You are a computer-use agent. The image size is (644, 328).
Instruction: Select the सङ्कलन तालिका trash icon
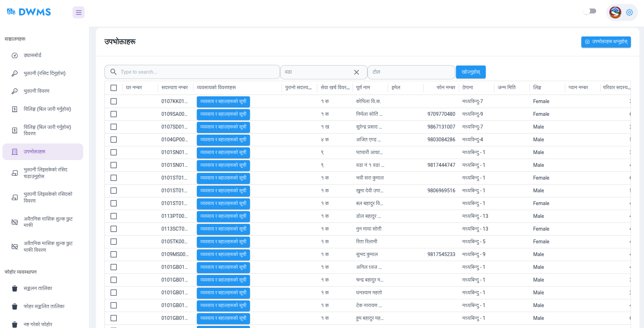[x=14, y=288]
